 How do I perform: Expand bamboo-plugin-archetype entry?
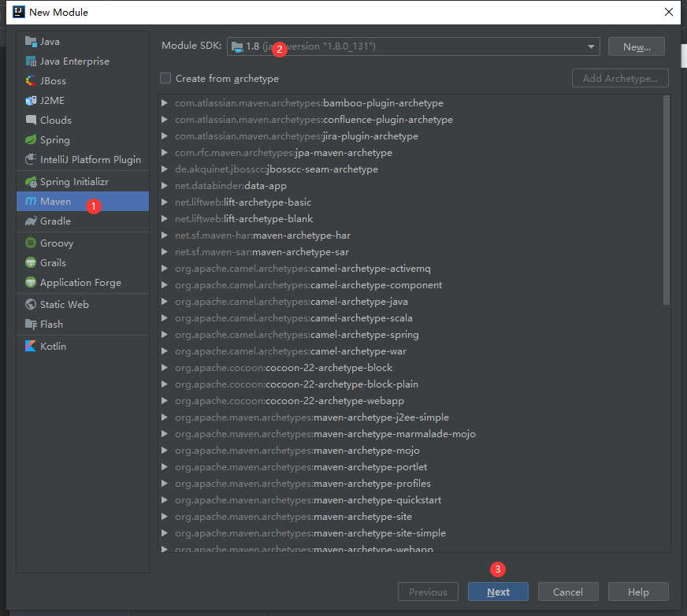point(165,103)
